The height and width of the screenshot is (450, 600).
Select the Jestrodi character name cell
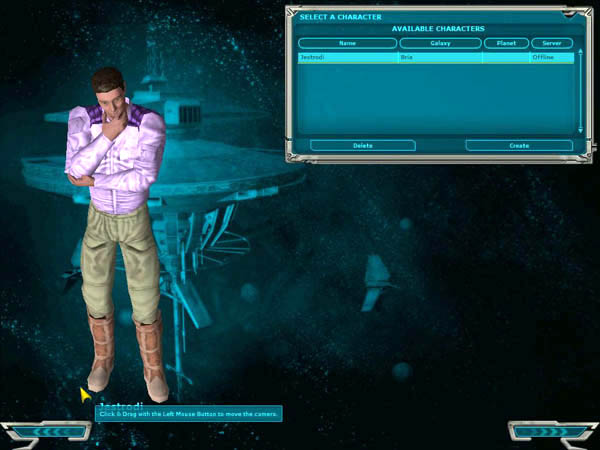tap(347, 57)
